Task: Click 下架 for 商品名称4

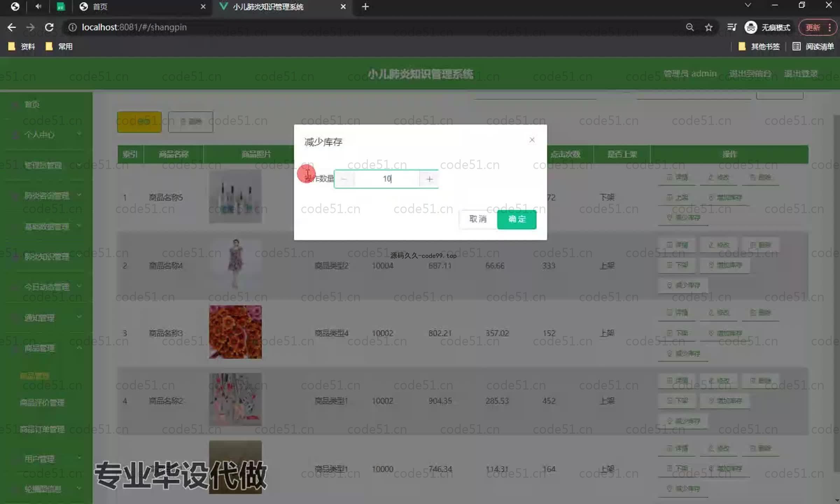Action: pyautogui.click(x=677, y=265)
